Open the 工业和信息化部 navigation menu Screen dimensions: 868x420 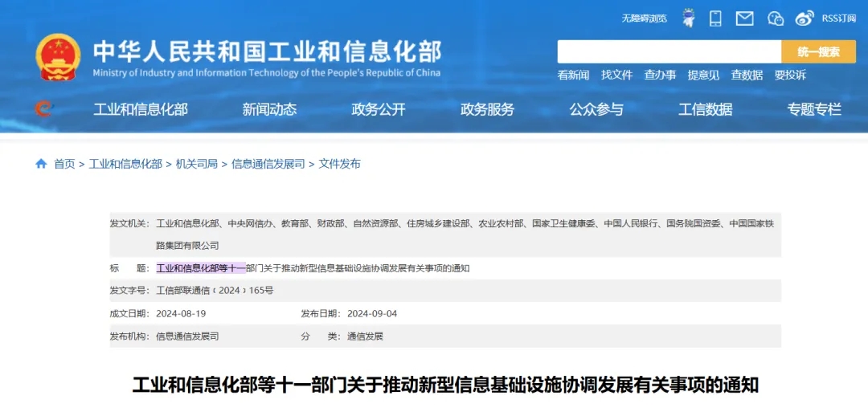[141, 109]
